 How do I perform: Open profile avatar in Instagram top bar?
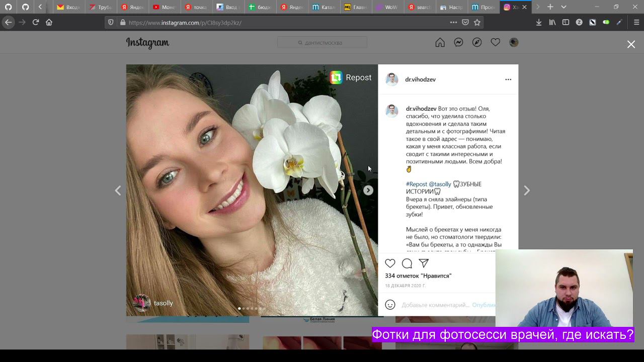pos(514,43)
